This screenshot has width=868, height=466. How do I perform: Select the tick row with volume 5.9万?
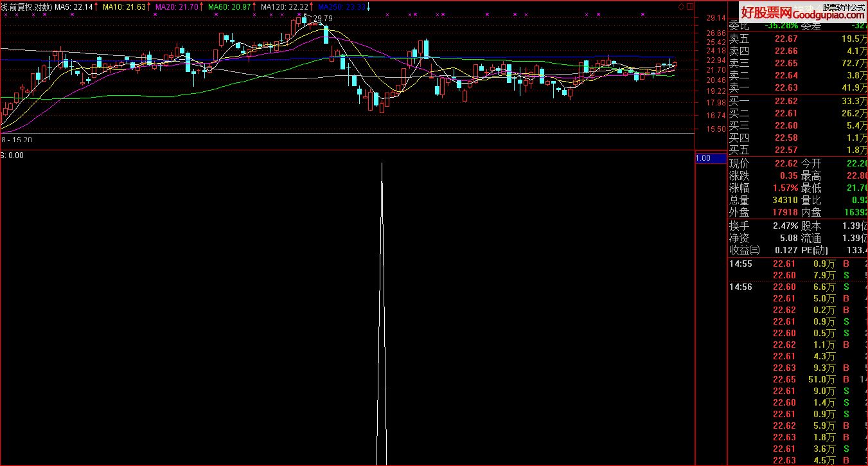tap(798, 426)
